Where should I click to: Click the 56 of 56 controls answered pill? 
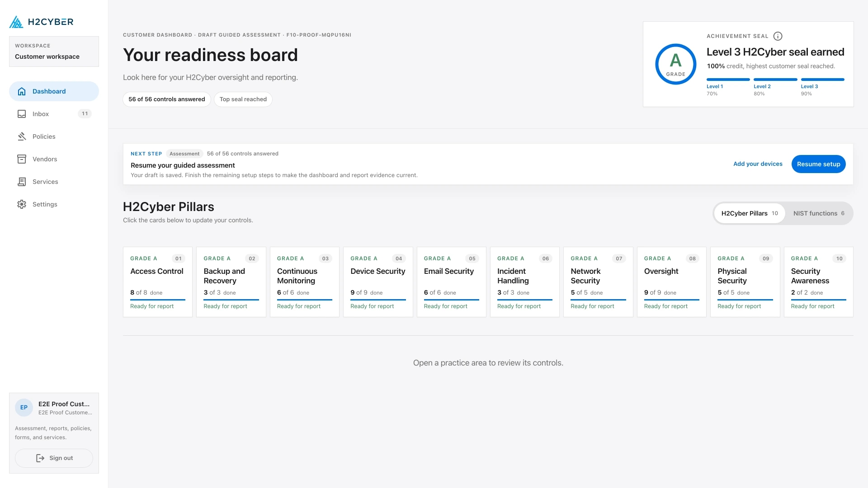(167, 99)
